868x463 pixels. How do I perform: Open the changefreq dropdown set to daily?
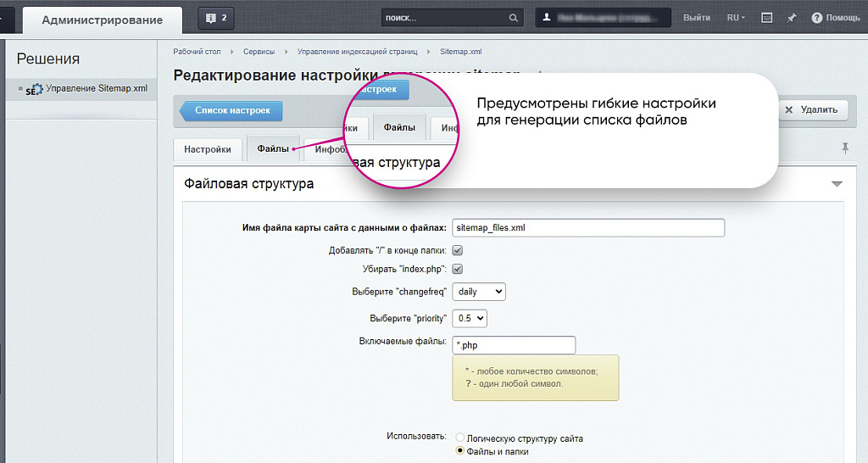[479, 292]
